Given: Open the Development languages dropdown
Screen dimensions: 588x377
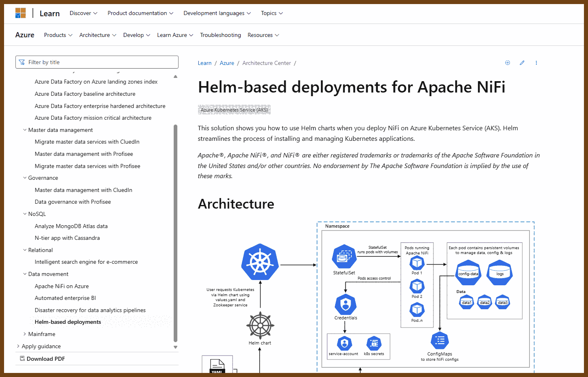Looking at the screenshot, I should click(x=217, y=13).
